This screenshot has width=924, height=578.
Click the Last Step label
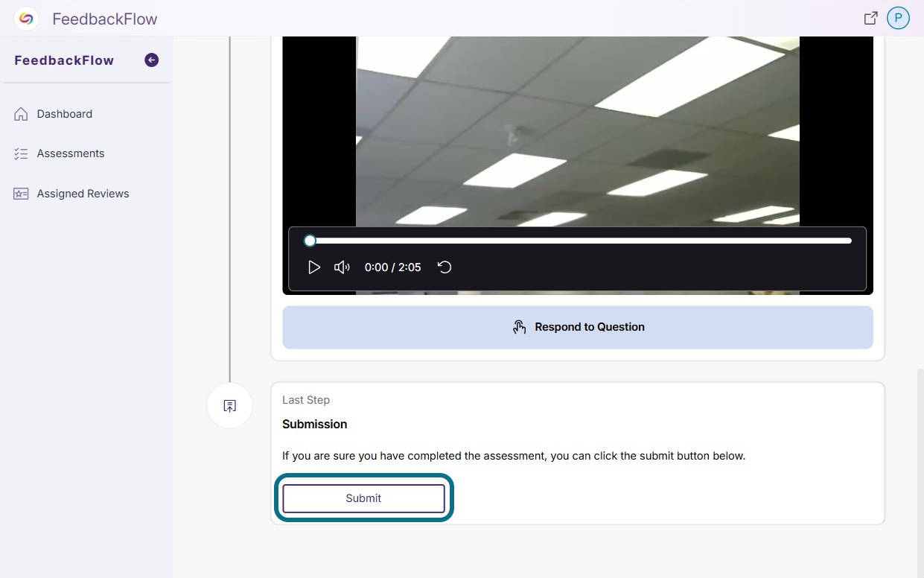point(306,400)
